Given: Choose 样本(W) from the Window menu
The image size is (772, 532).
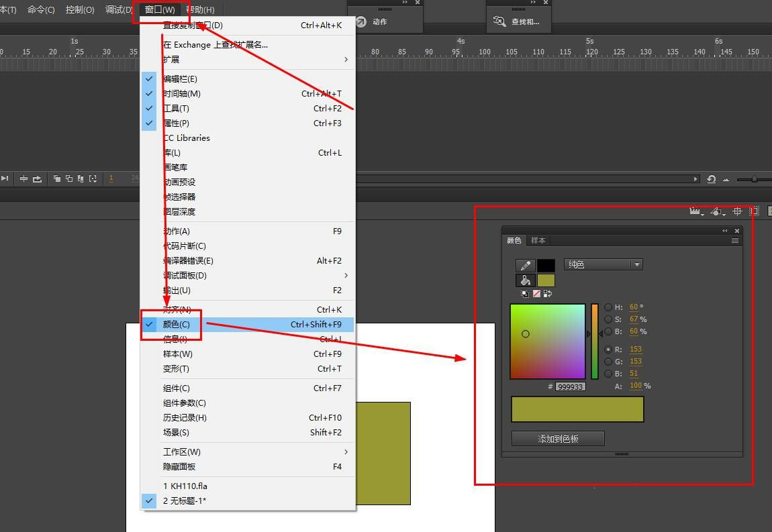Looking at the screenshot, I should [x=178, y=354].
